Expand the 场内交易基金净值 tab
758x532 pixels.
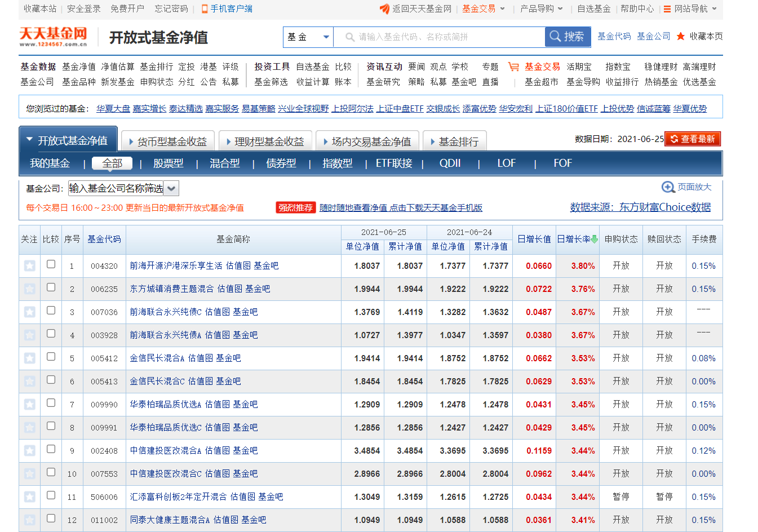coord(367,141)
